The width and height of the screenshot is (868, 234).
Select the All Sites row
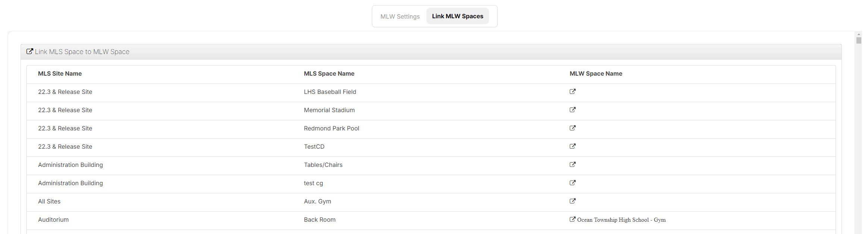[49, 201]
